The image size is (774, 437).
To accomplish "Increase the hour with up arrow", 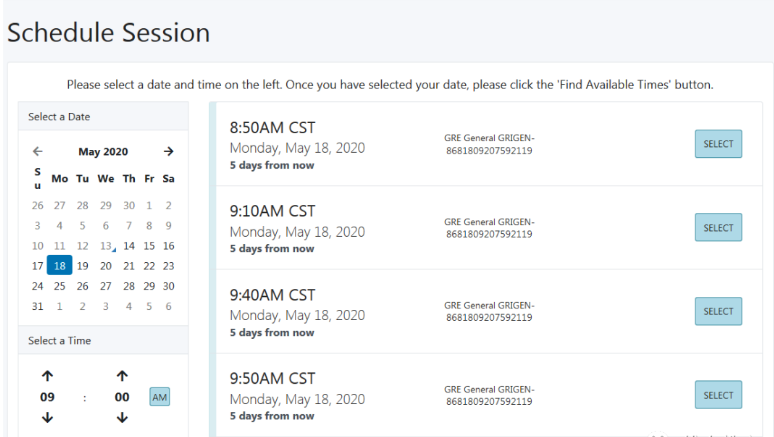I will coord(47,376).
